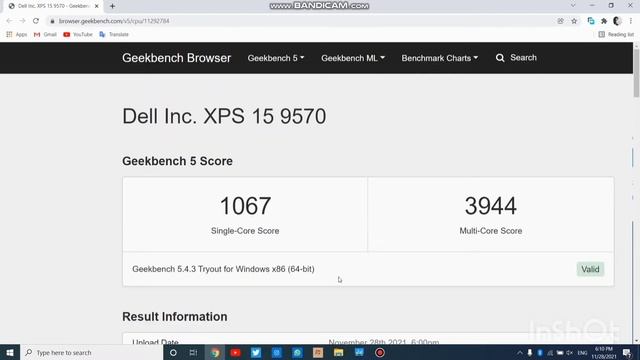Go back using the browser back arrow
This screenshot has height=360, width=640.
9,21
